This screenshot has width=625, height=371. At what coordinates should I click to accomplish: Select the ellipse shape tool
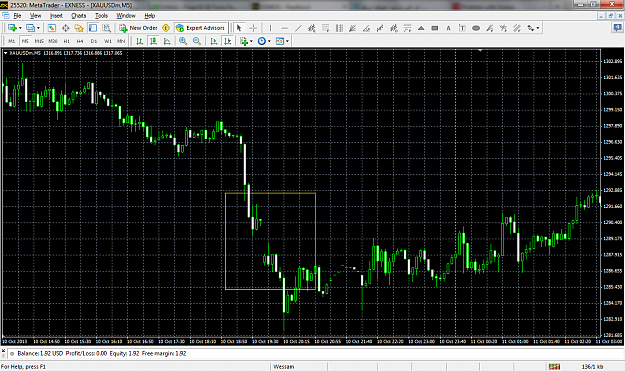point(476,28)
